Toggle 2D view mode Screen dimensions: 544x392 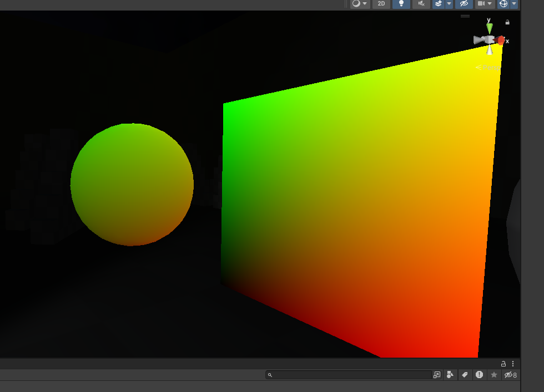381,3
